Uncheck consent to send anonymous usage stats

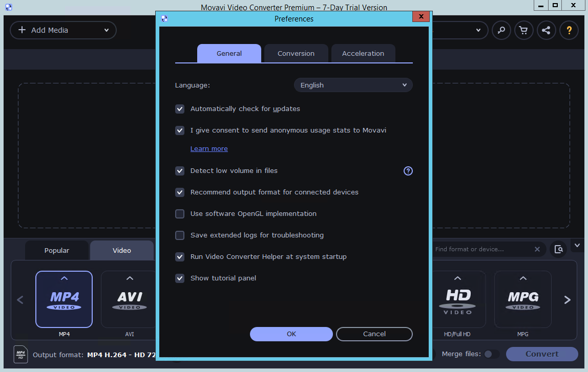[x=180, y=130]
